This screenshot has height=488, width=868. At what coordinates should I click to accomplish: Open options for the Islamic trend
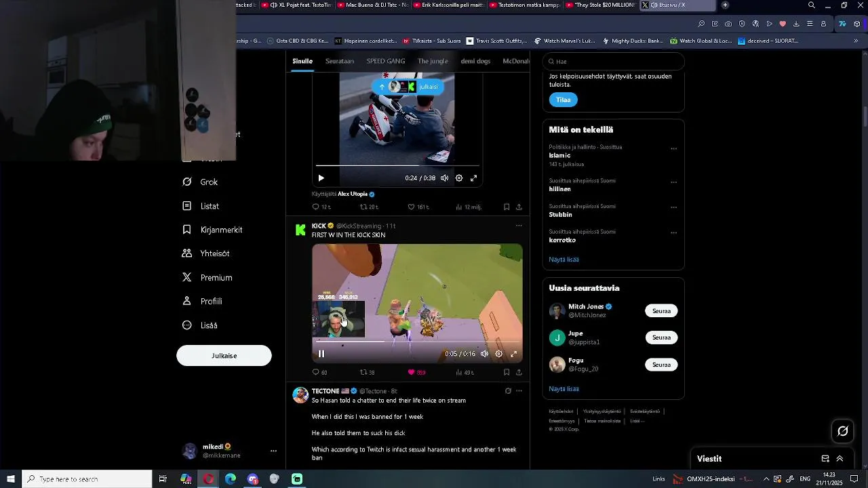(673, 148)
